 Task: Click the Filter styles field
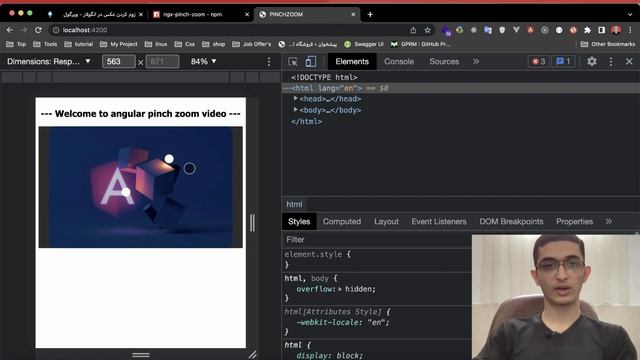coord(377,240)
